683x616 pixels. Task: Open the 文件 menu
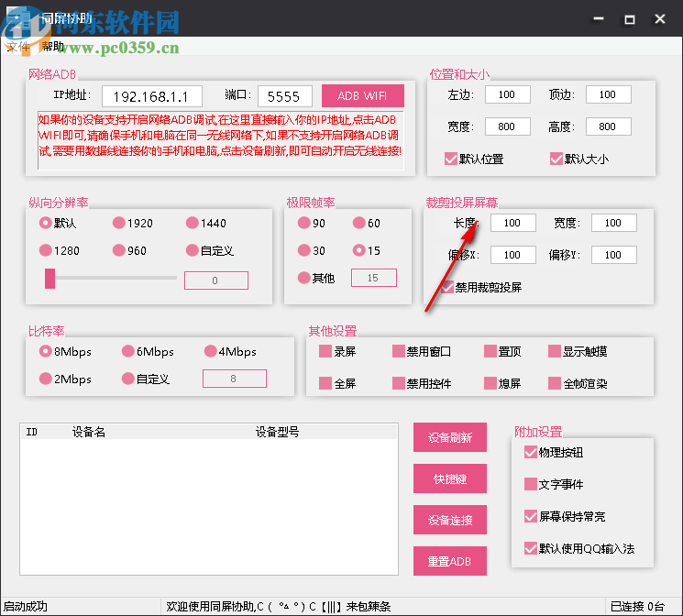17,46
